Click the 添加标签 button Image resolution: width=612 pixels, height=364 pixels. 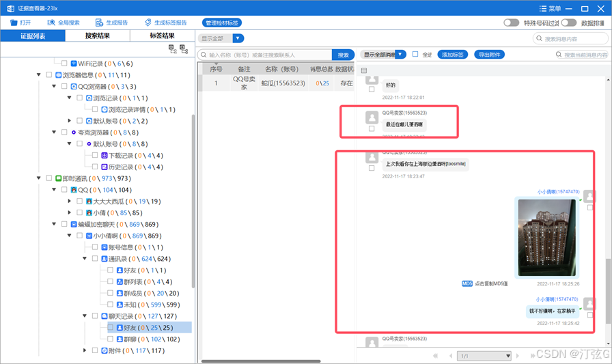click(452, 55)
